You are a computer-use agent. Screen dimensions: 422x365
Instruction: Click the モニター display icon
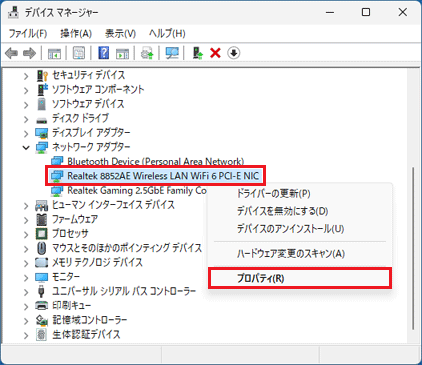41,277
